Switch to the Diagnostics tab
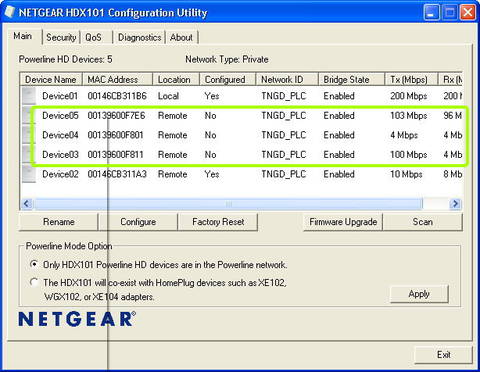The height and width of the screenshot is (372, 480). [139, 37]
